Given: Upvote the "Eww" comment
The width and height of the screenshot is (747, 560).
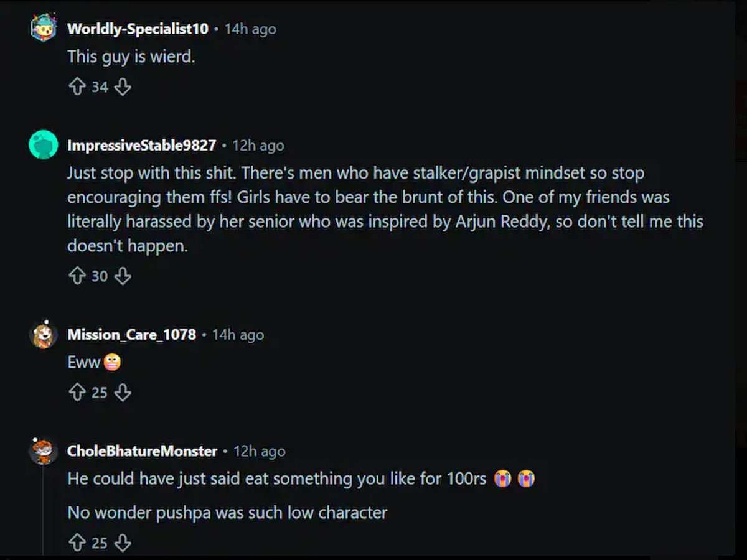Looking at the screenshot, I should click(77, 393).
